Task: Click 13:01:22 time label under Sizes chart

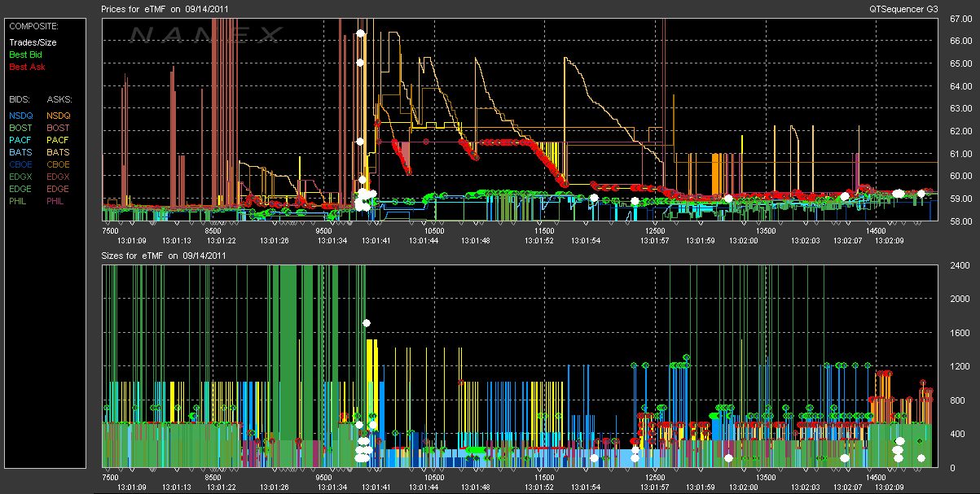Action: pos(222,487)
